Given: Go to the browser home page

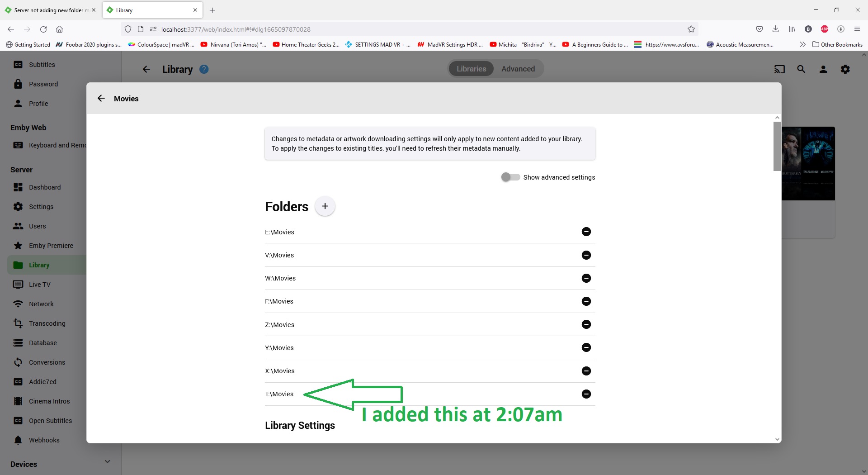Looking at the screenshot, I should (x=59, y=29).
